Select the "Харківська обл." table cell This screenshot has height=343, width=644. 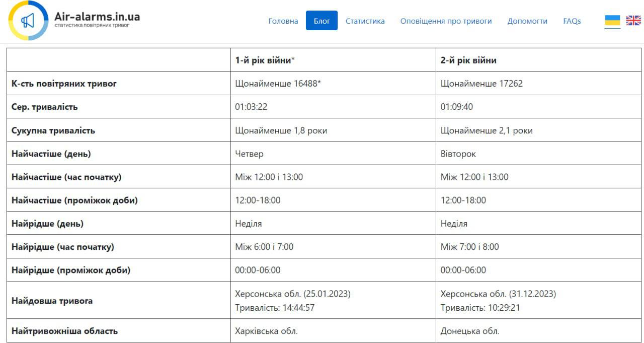pos(266,331)
